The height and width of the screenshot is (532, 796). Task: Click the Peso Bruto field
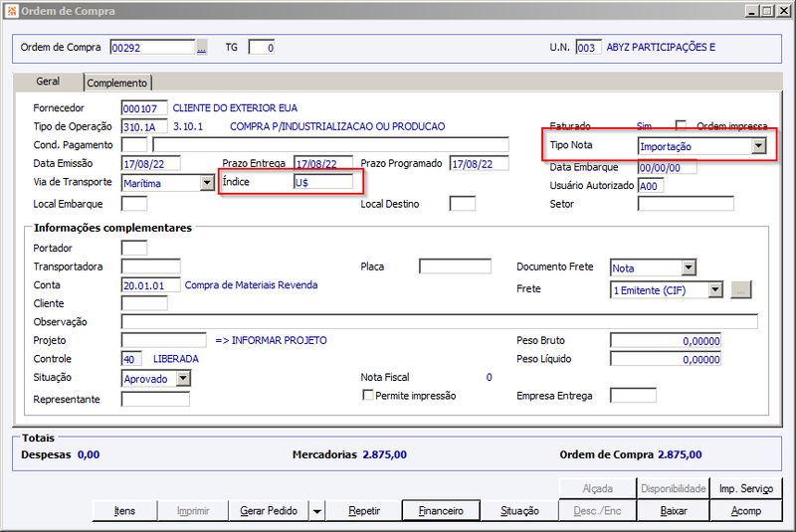click(666, 341)
